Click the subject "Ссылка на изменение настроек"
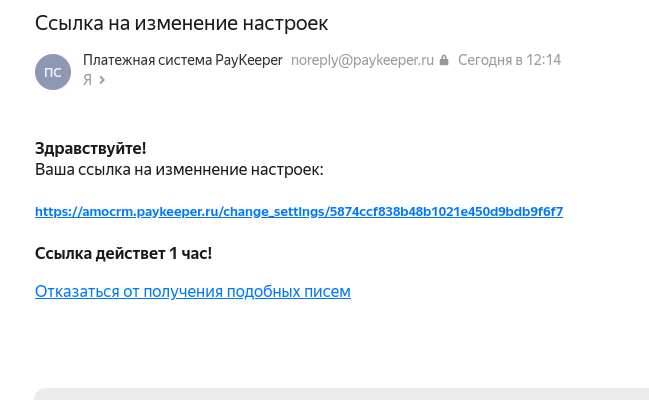This screenshot has height=400, width=649. click(181, 22)
